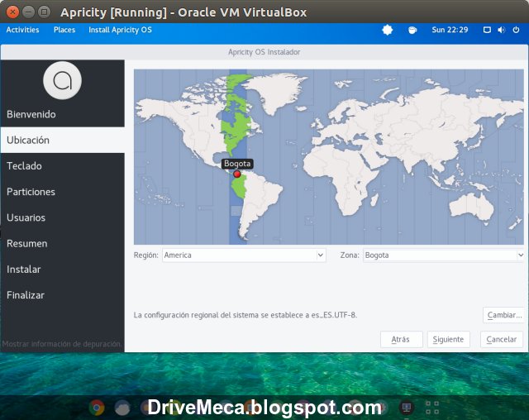Image resolution: width=529 pixels, height=420 pixels.
Task: Open the clock showing Sun 22:29
Action: 450,30
